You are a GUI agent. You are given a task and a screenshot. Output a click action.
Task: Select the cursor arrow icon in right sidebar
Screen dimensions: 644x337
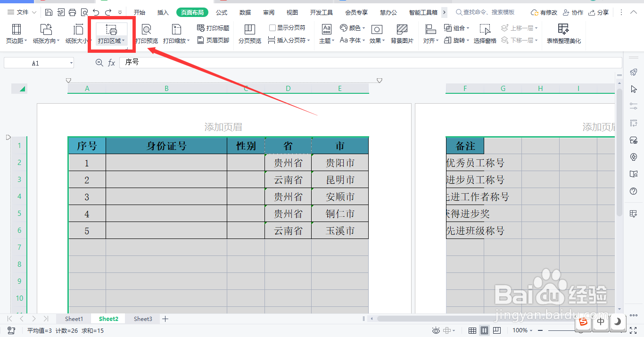(634, 89)
